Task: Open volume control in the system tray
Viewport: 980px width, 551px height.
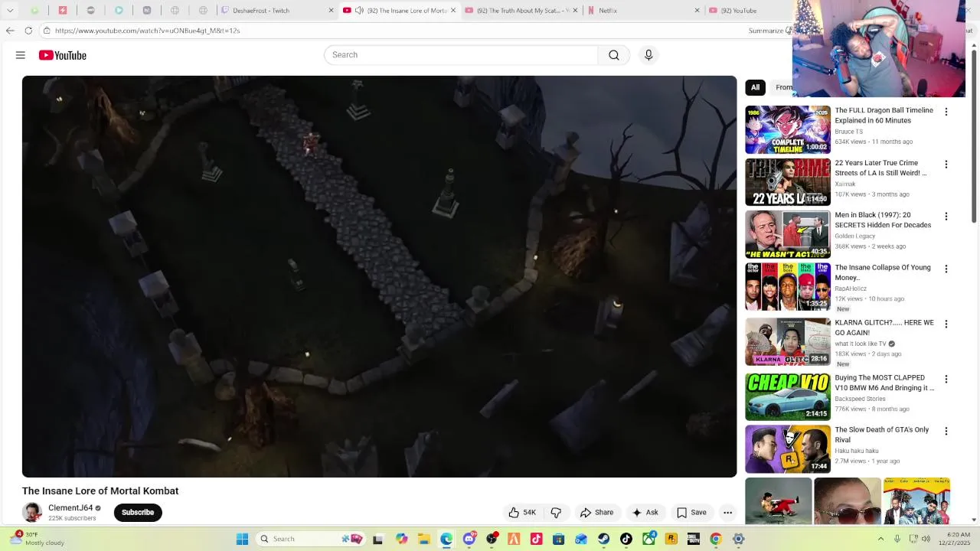Action: coord(926,539)
